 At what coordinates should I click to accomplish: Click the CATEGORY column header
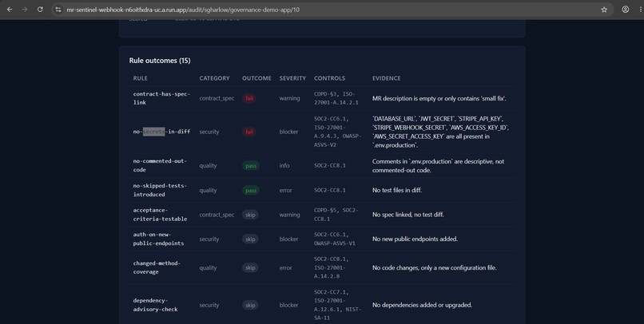click(214, 78)
